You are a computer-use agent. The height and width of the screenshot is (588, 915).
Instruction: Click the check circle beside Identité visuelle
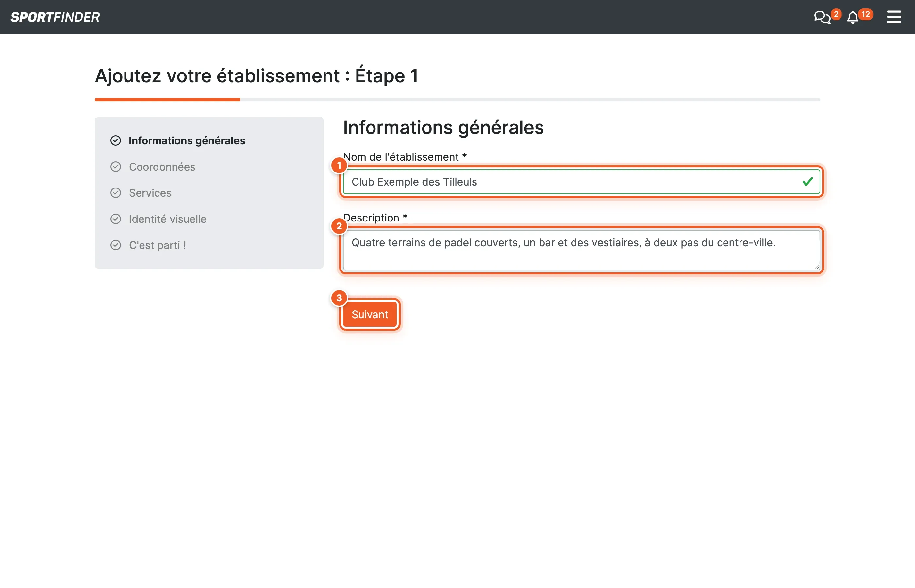click(x=116, y=219)
